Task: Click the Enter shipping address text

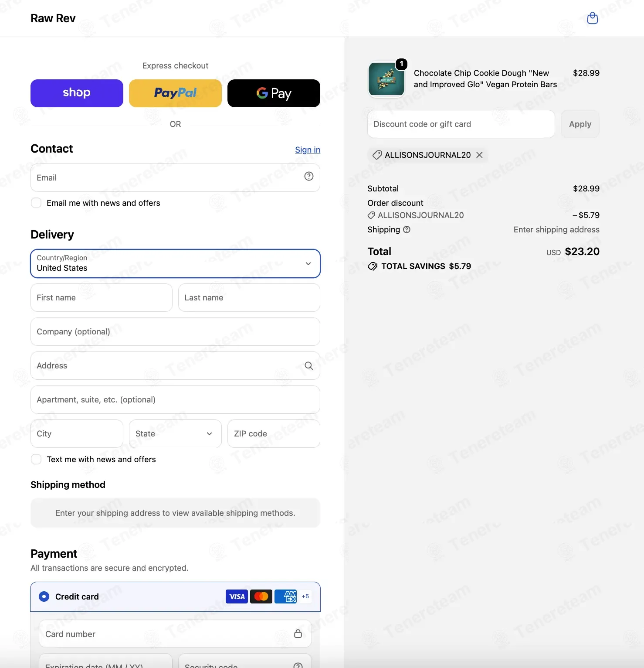Action: 556,230
